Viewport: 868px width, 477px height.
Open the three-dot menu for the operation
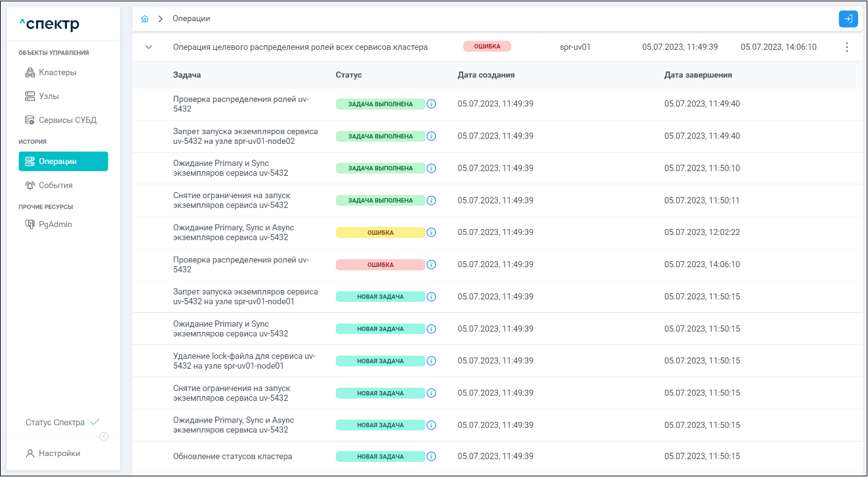click(846, 47)
